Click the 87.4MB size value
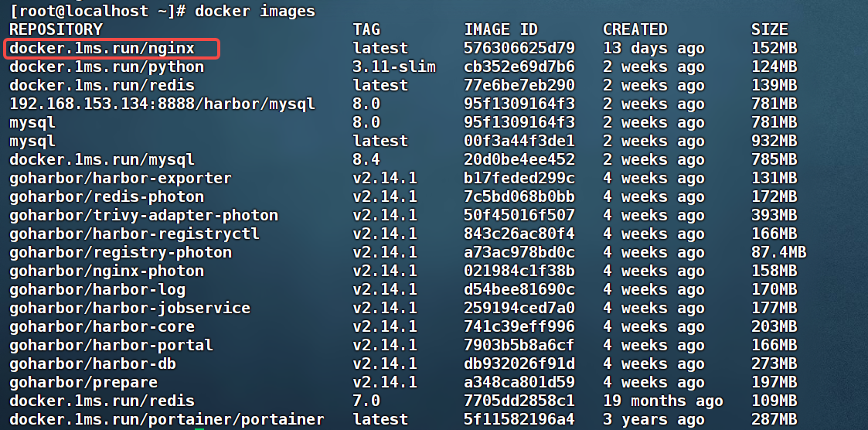This screenshot has width=868, height=430. (779, 253)
